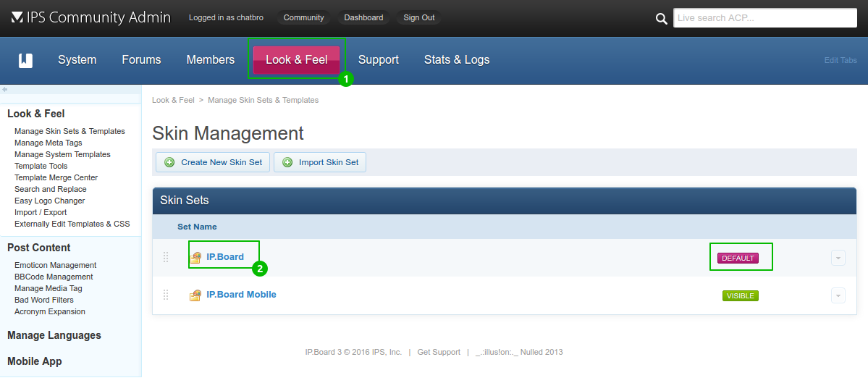Screen dimensions: 868x391
Task: Click the VISIBLE badge on IP.Board Mobile
Action: point(740,295)
